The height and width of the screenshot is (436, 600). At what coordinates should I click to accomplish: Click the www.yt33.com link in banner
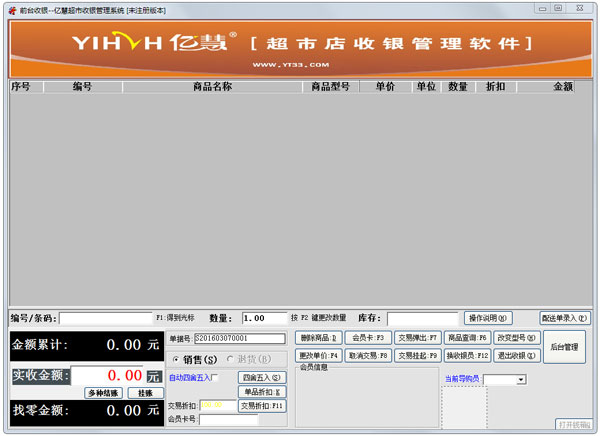[291, 65]
